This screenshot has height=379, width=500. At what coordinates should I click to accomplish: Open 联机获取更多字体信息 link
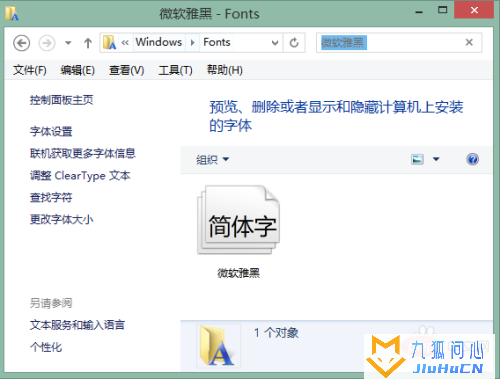[x=83, y=153]
